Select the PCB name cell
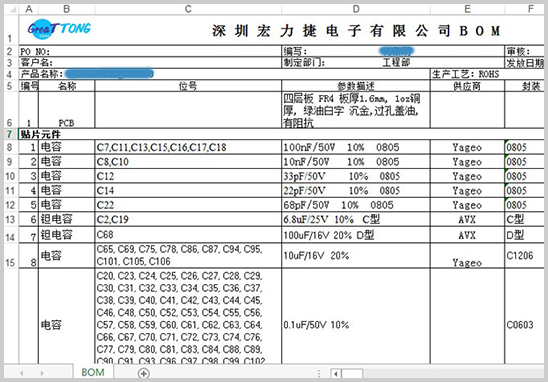 point(66,110)
